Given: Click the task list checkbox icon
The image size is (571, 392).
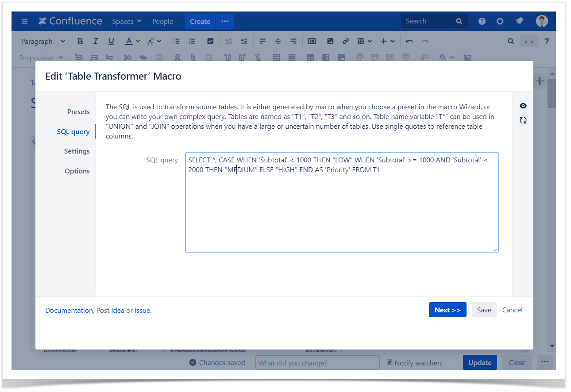Looking at the screenshot, I should tap(210, 41).
